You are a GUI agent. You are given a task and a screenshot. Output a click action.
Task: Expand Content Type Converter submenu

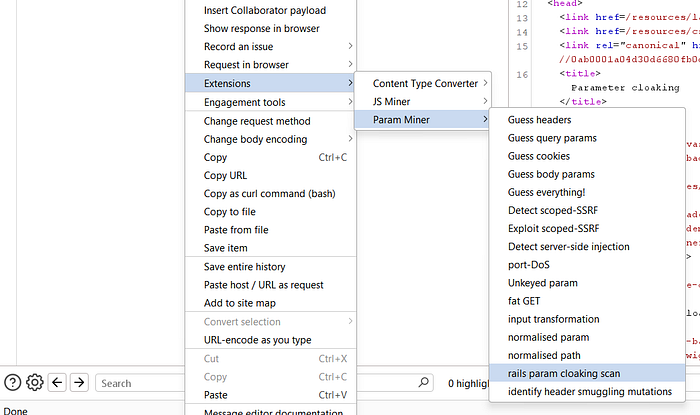click(423, 83)
